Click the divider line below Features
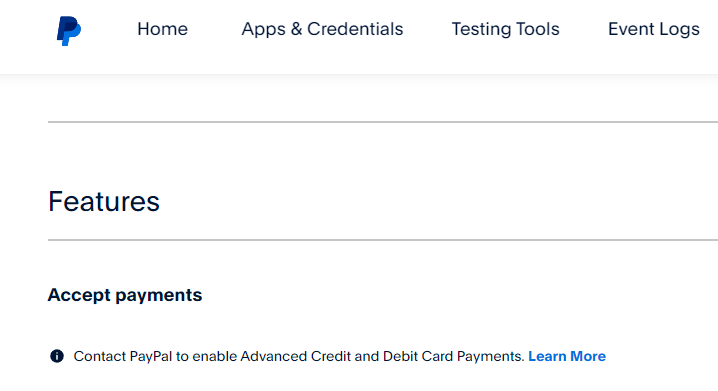The width and height of the screenshot is (718, 391). (383, 239)
